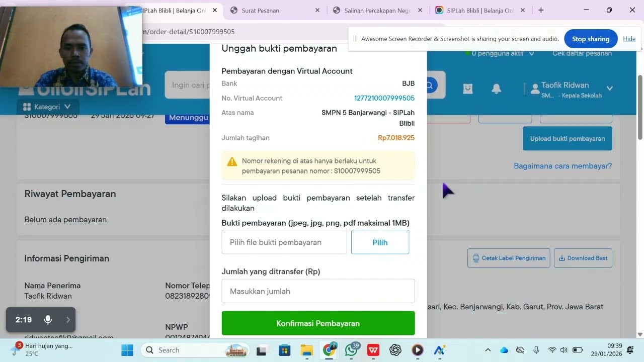The image size is (644, 362).
Task: Switch to the last SIPLah Blibli tab
Action: coord(473,10)
